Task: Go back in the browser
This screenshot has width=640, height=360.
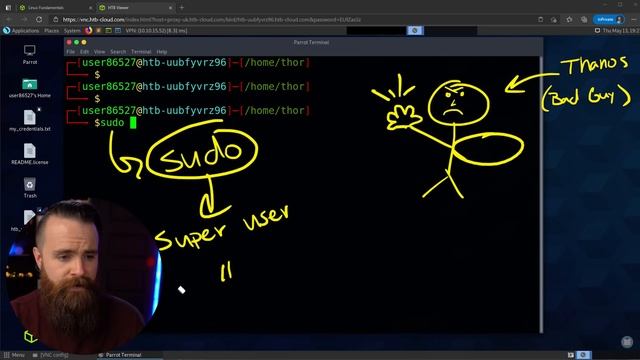Action: [9, 19]
